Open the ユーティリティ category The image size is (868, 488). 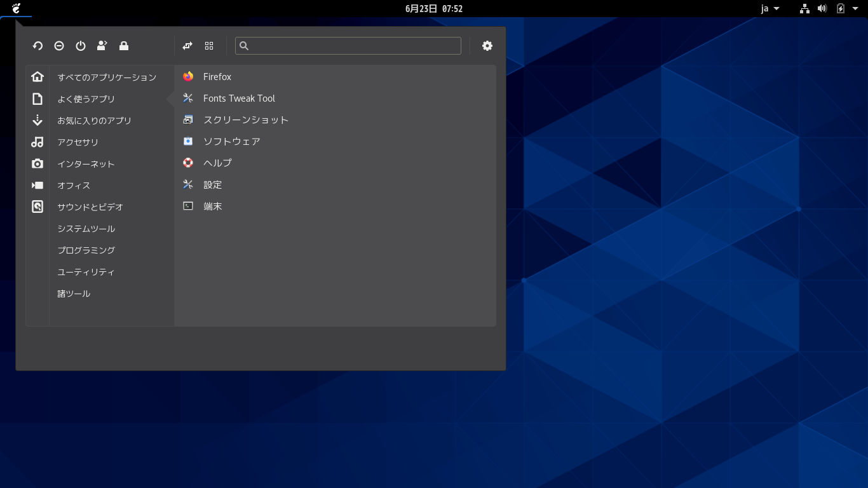click(86, 272)
